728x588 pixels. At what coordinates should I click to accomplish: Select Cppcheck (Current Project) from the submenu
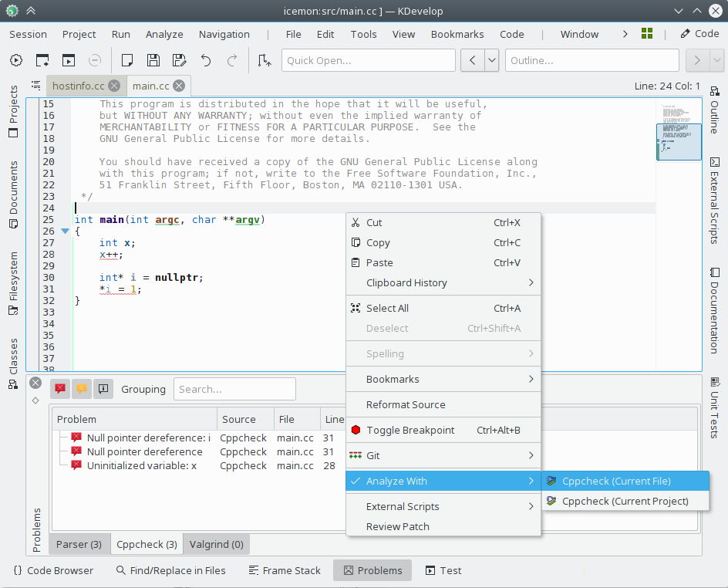[x=625, y=501]
